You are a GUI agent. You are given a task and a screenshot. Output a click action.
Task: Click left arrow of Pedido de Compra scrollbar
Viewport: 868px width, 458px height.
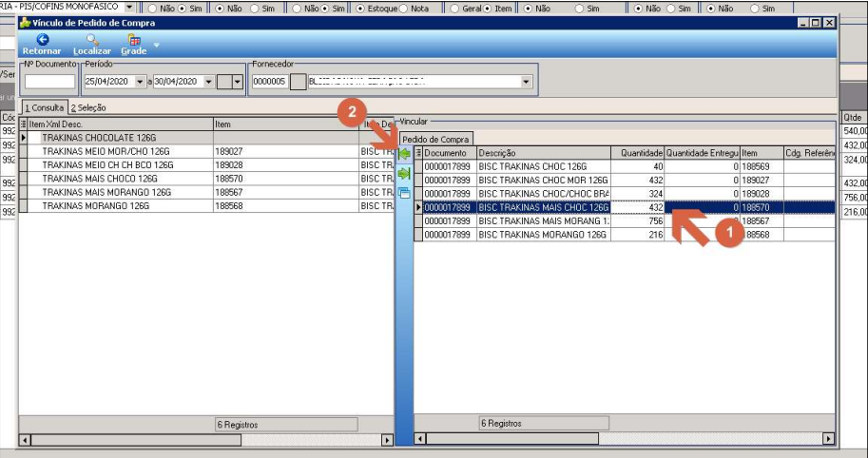420,439
